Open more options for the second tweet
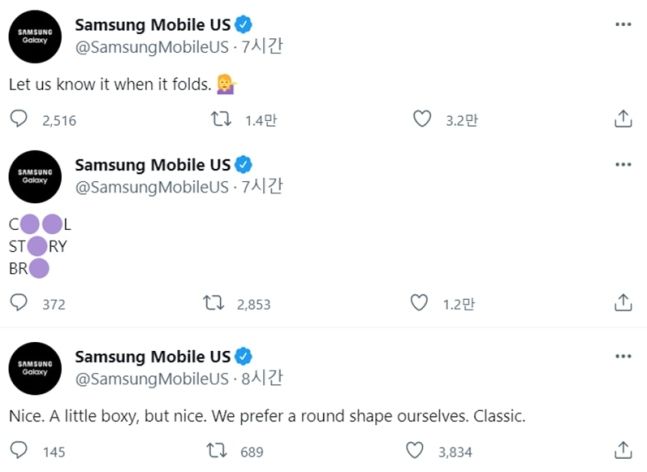 622,165
